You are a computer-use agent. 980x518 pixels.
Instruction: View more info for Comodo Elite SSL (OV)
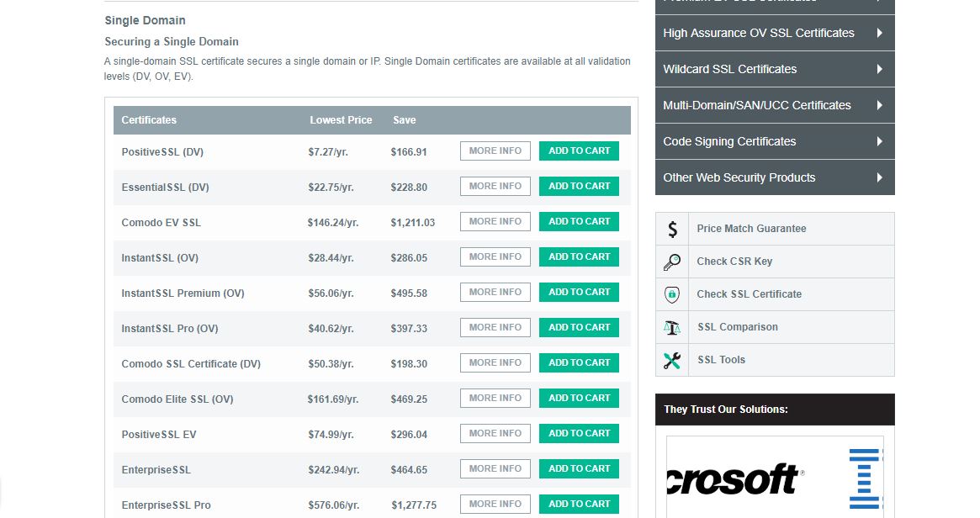(495, 398)
